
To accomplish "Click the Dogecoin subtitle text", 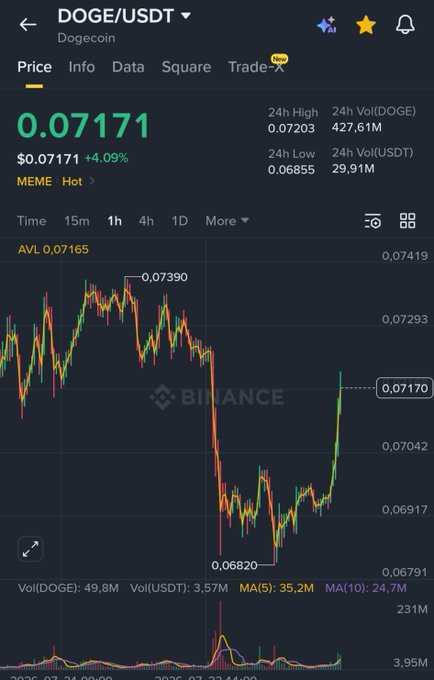I will (86, 38).
